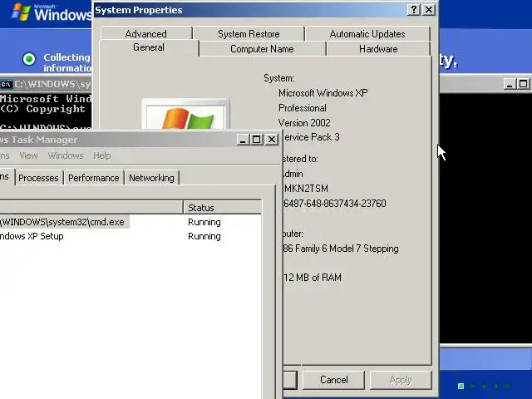Open the Processes tab in Task Manager
The height and width of the screenshot is (399, 532).
pos(38,178)
